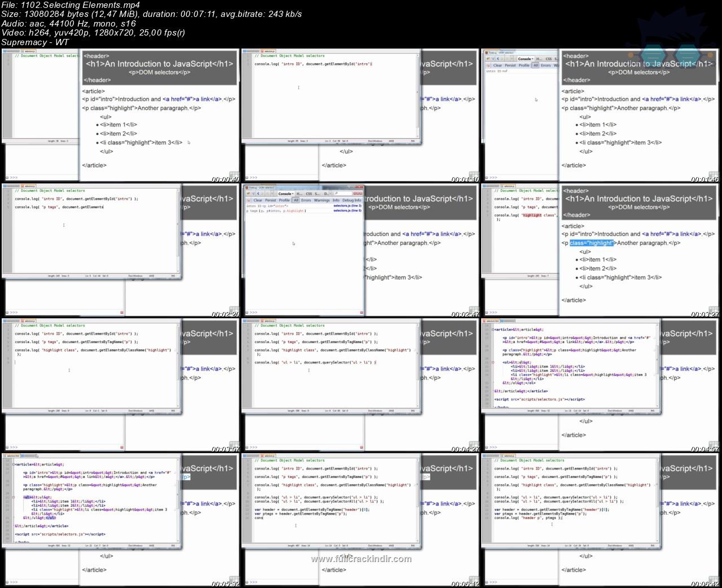Collapse red fold marker in 00:04:57 code editor
This screenshot has width=722, height=588.
pyautogui.click(x=492, y=362)
